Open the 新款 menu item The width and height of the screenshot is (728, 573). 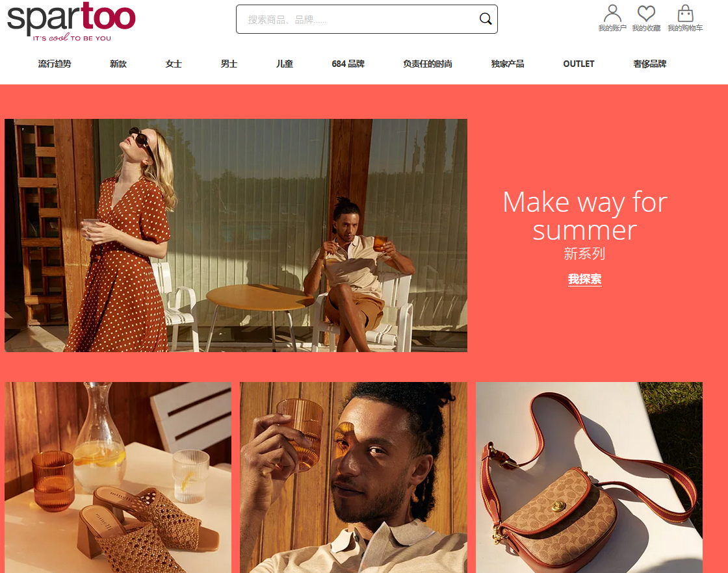(x=118, y=64)
